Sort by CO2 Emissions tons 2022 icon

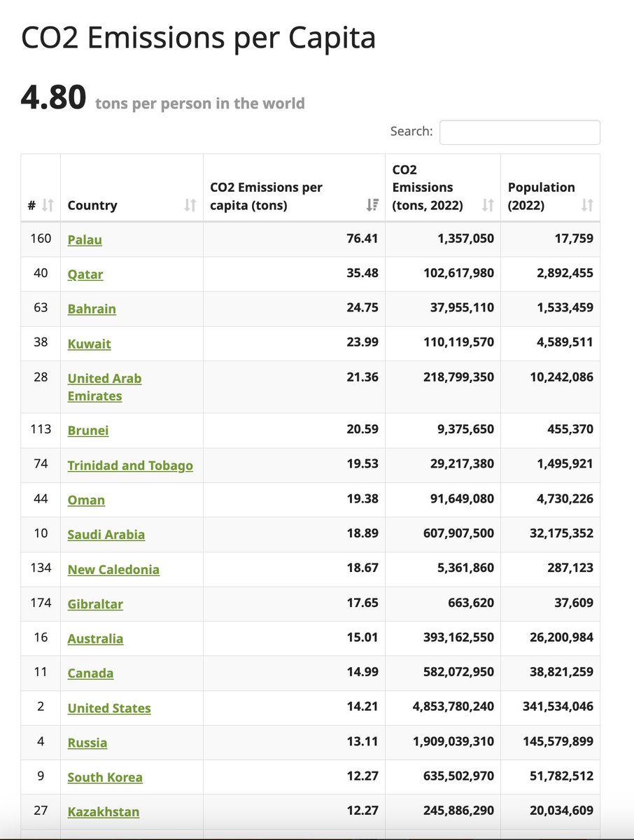coord(488,205)
